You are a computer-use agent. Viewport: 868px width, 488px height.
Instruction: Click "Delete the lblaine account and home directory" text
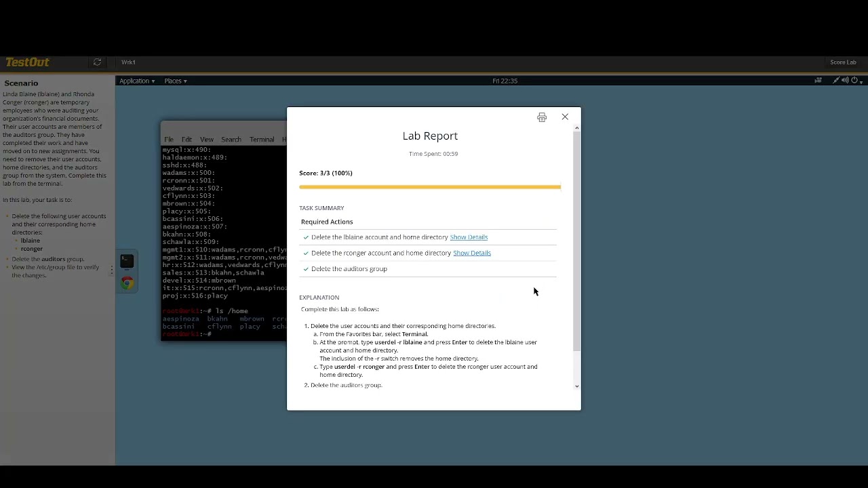click(x=380, y=237)
